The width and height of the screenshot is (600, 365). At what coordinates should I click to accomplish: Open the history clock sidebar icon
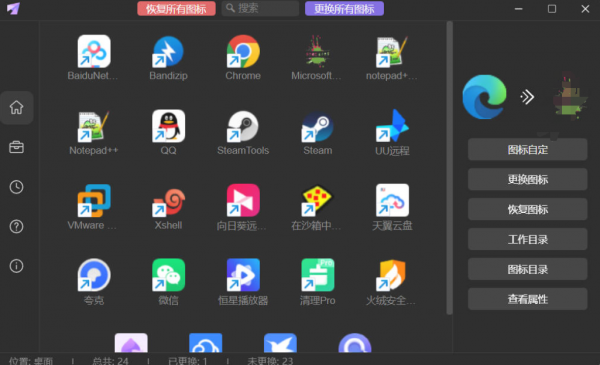16,187
